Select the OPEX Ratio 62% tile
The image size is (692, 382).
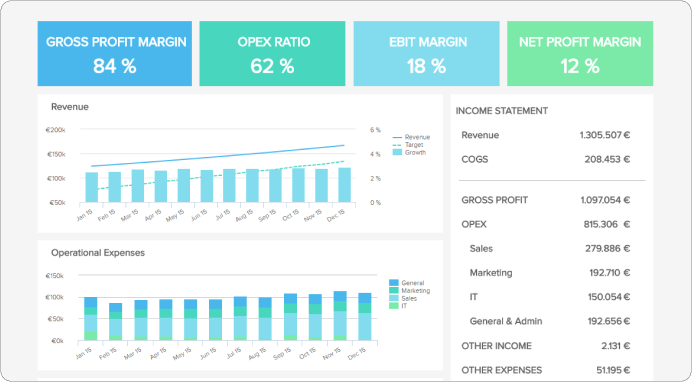pyautogui.click(x=272, y=53)
